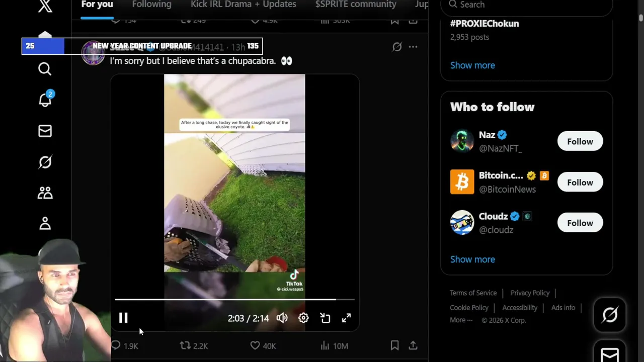Open Accessibility footer link
The height and width of the screenshot is (362, 644).
pos(520,308)
